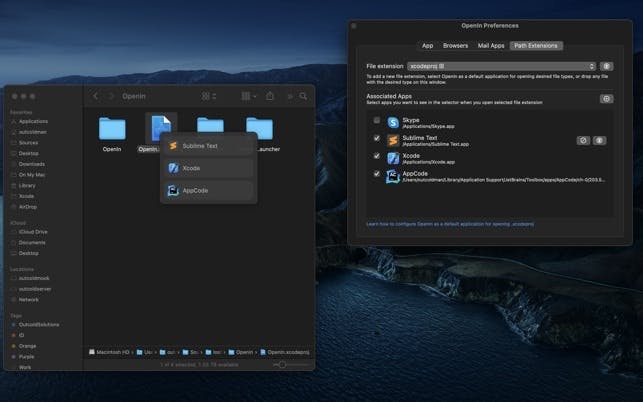
Task: Select the OpenIn.xcodeproj file icon
Action: 161,128
